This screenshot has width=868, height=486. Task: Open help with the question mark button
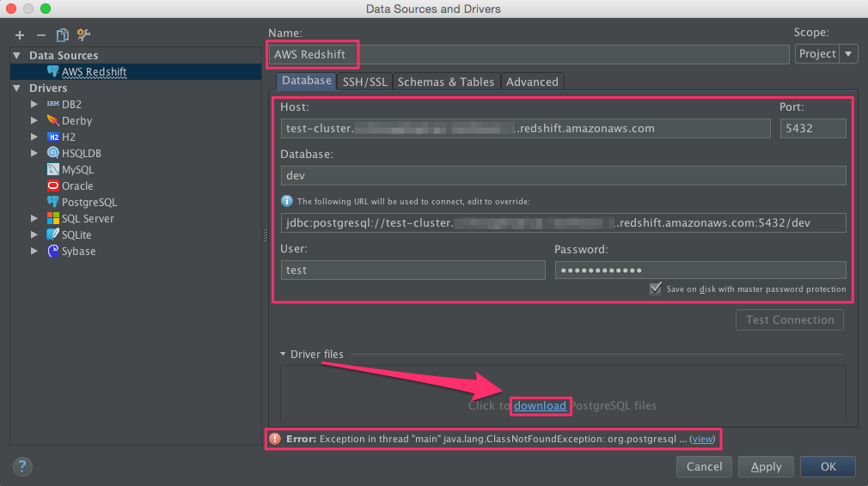click(22, 466)
